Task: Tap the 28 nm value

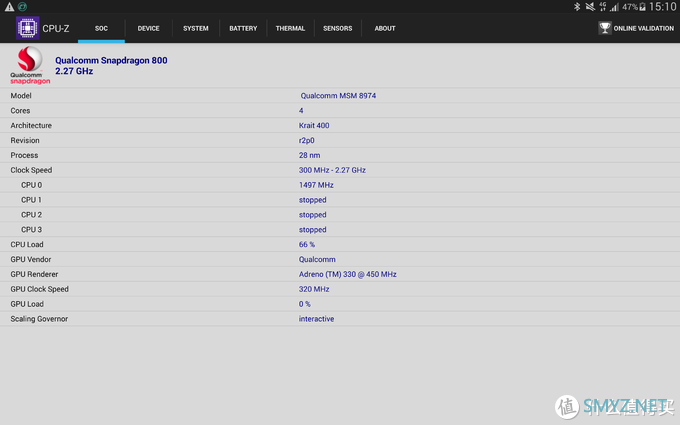Action: [309, 155]
